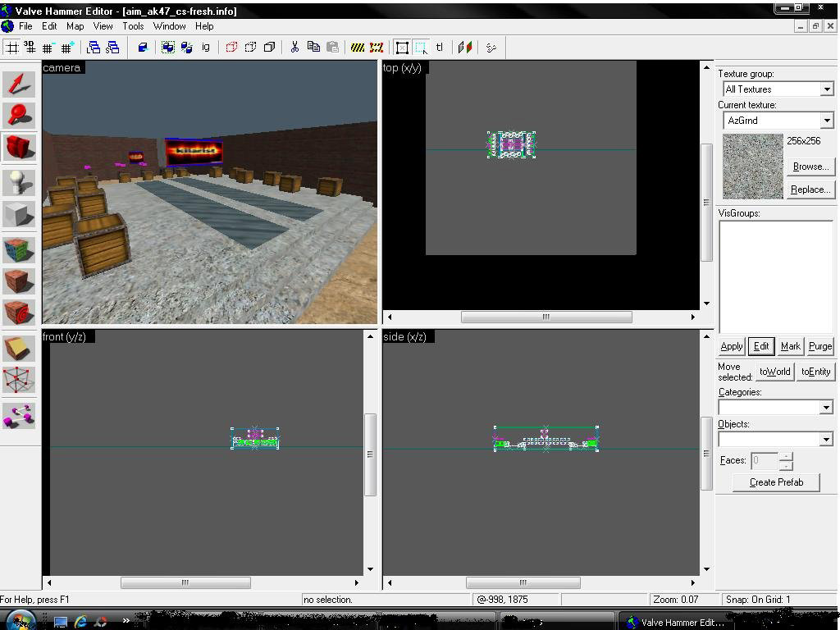Expand the Categories combo box
The width and height of the screenshot is (840, 630).
(776, 407)
